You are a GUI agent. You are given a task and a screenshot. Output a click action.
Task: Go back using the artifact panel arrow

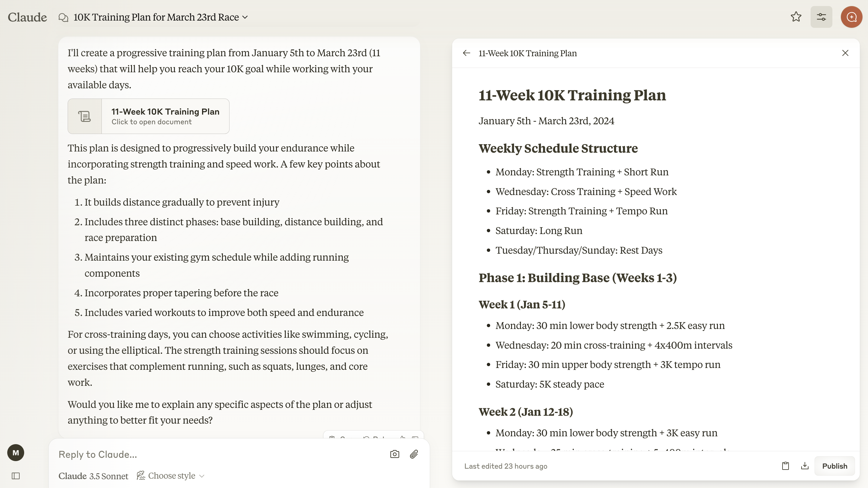(466, 53)
